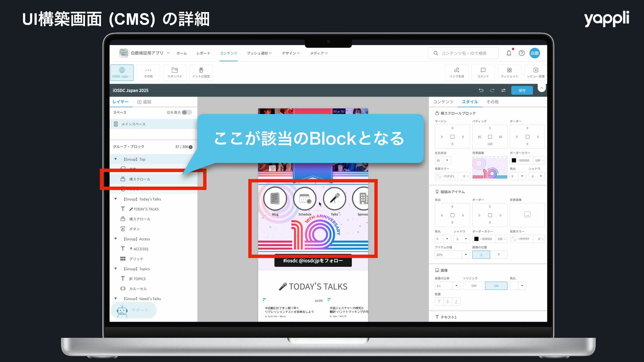644x362 pixels.
Task: Click the top alignment icon under 配置
Action: pos(439,302)
